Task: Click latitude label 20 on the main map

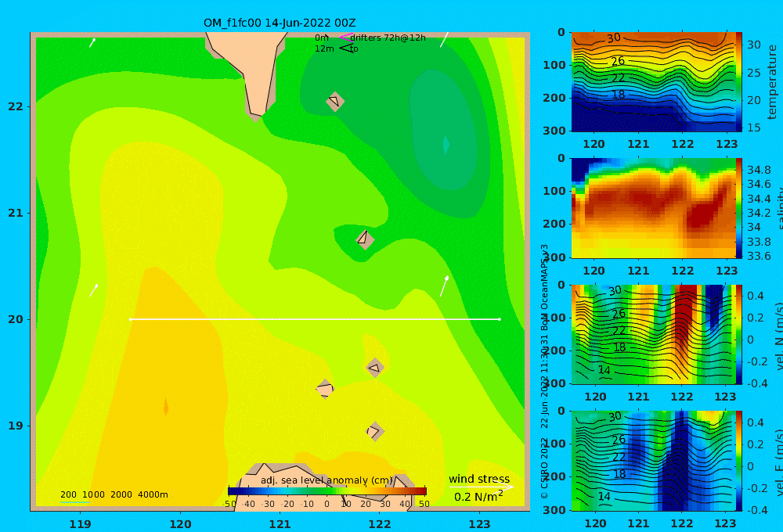Action: (16, 319)
